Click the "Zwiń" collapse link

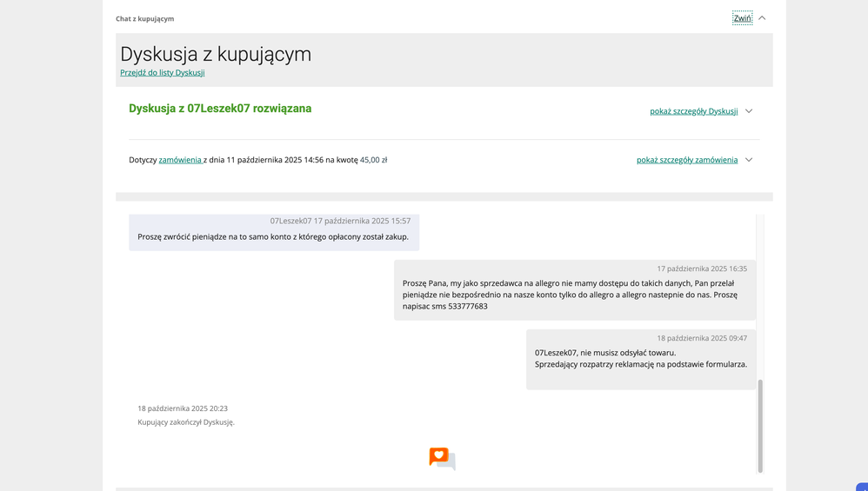pyautogui.click(x=742, y=18)
